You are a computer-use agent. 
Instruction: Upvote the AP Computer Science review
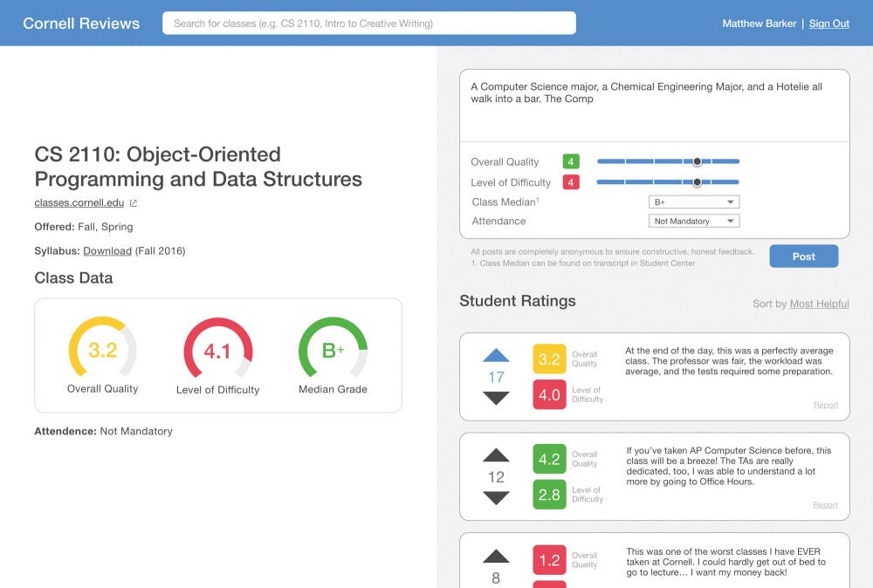click(x=496, y=455)
